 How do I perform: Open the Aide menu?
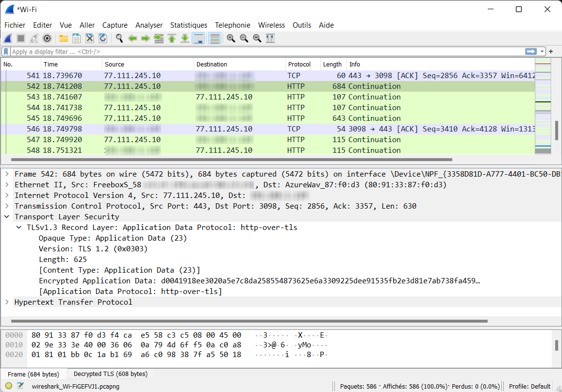(x=326, y=25)
